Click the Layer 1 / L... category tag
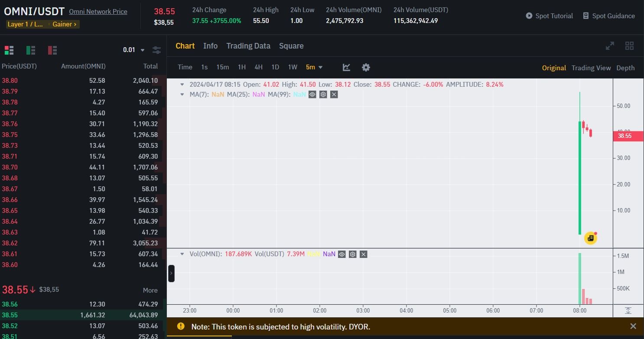 [25, 24]
